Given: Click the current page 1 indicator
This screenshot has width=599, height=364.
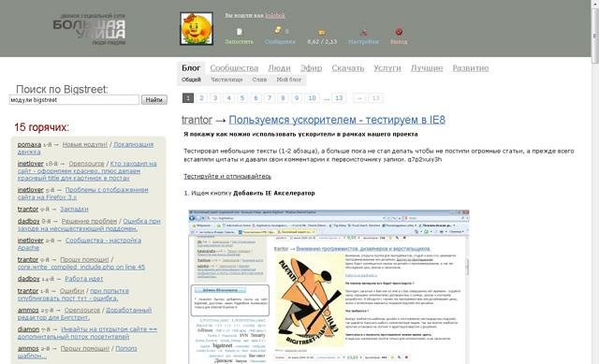Looking at the screenshot, I should tap(188, 98).
